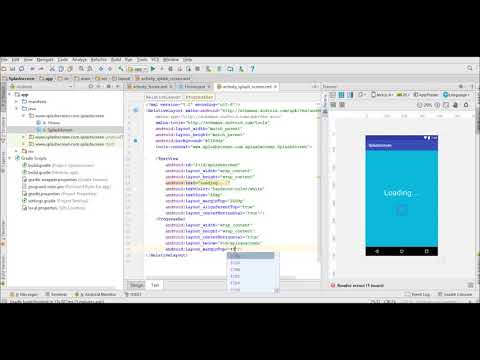This screenshot has height=360, width=480.
Task: Click the Paste toolbar icon
Action: click(x=70, y=69)
